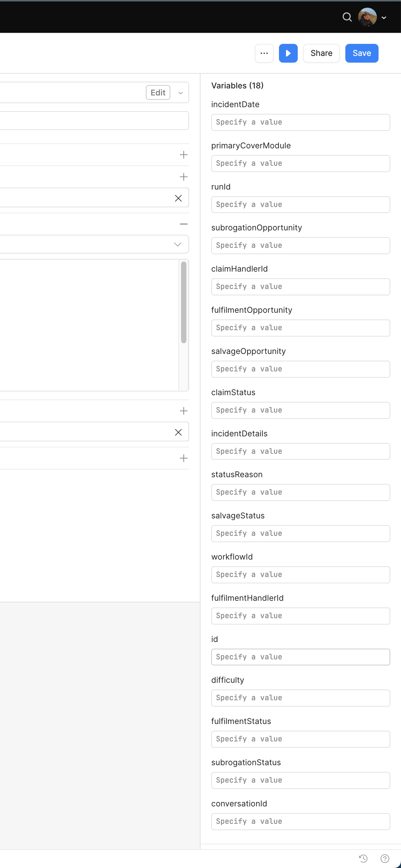Click the workflowId value input
The height and width of the screenshot is (868, 401).
coord(300,575)
